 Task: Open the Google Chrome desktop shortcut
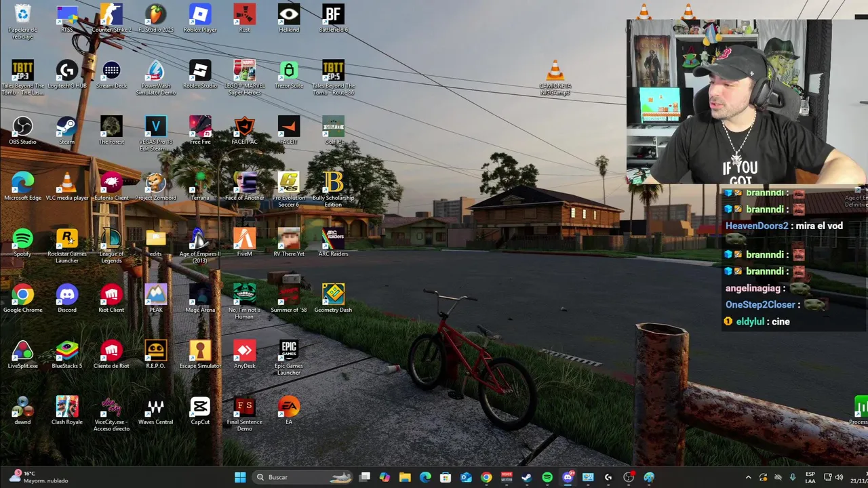tap(22, 299)
